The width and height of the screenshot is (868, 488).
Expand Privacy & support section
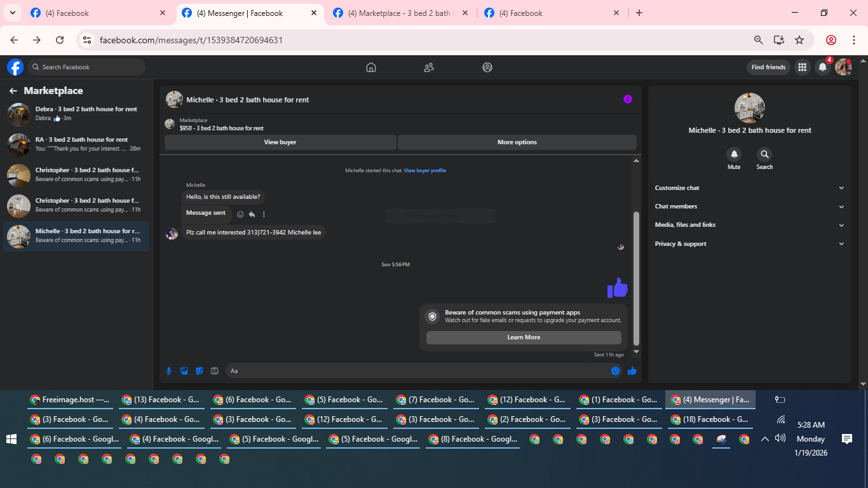pyautogui.click(x=750, y=244)
